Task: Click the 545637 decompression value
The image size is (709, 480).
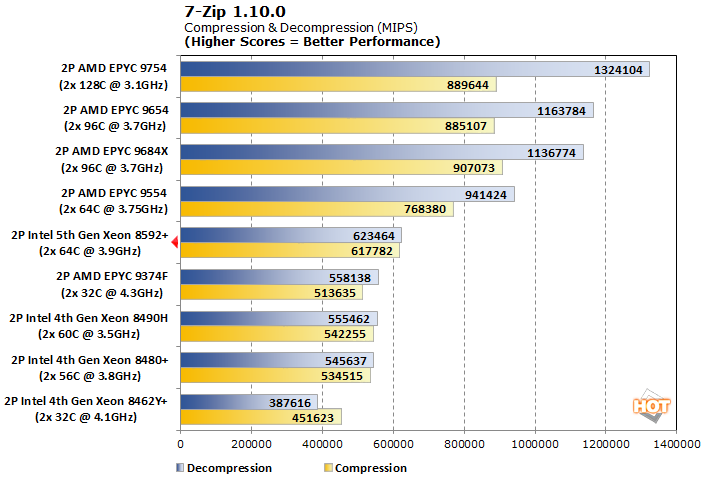Action: coord(346,361)
